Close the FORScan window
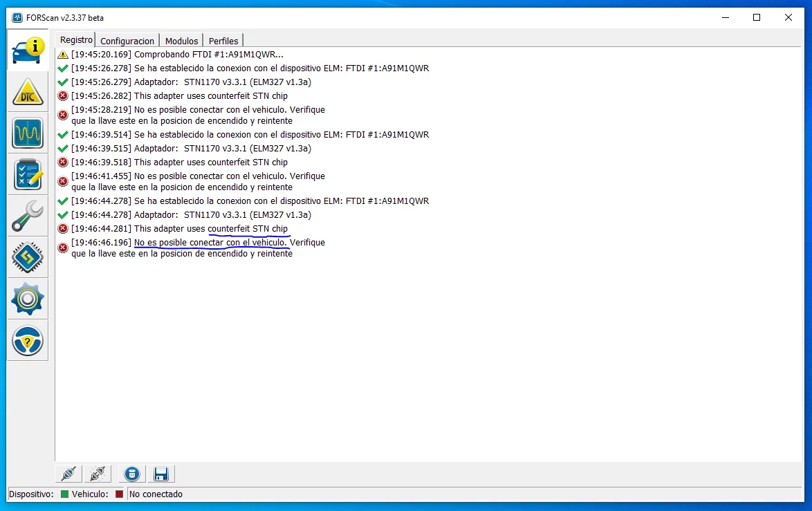The width and height of the screenshot is (812, 511). [x=788, y=17]
